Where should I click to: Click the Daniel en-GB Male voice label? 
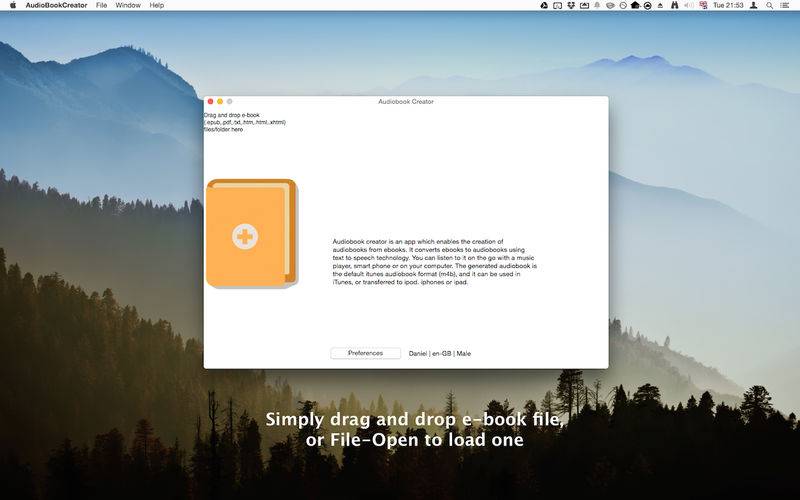coord(440,353)
